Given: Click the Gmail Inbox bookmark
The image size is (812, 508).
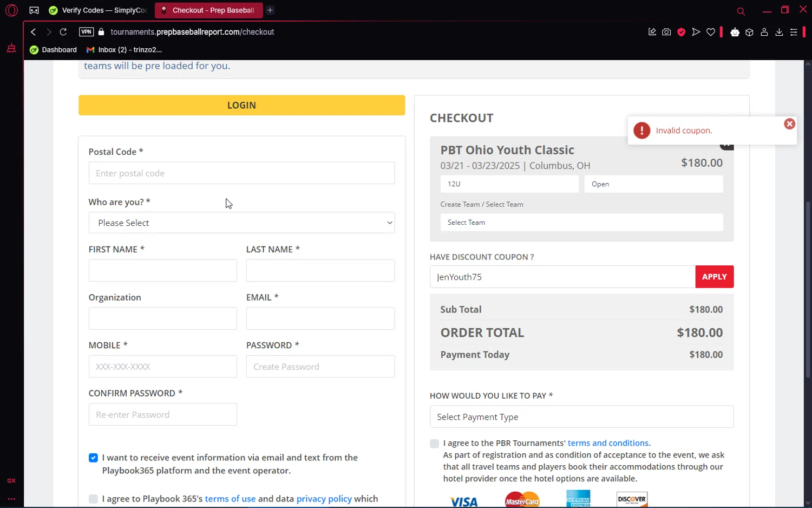Looking at the screenshot, I should [125, 50].
